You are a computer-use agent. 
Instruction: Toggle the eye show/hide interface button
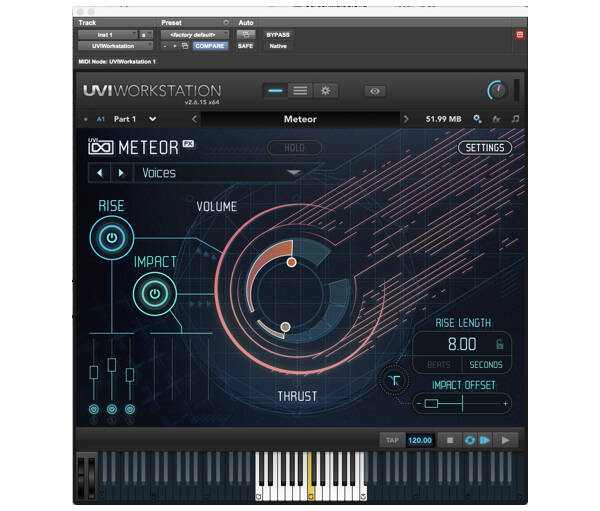coord(375,91)
